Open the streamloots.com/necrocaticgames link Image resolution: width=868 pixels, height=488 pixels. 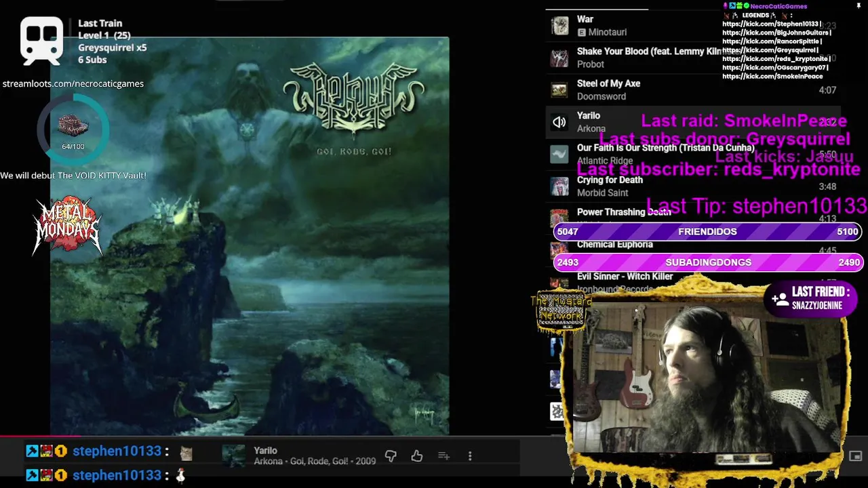73,83
